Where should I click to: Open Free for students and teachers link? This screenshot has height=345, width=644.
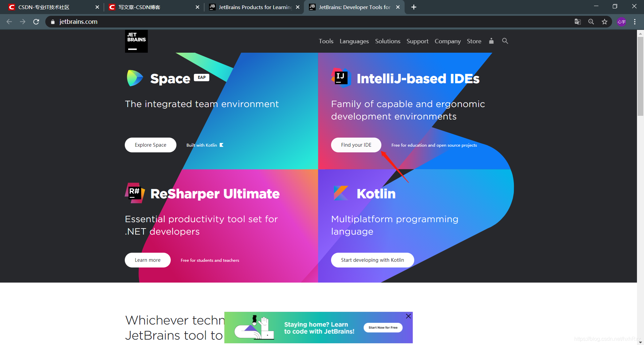(210, 260)
